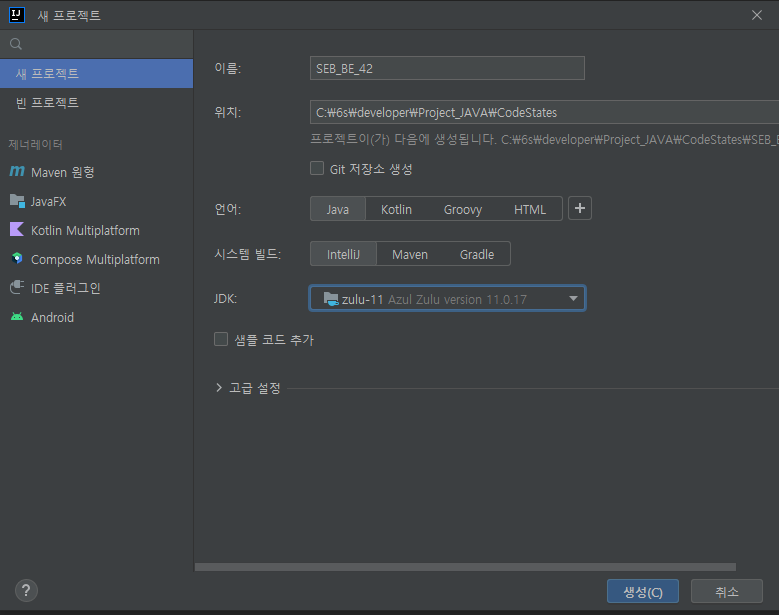
Task: Click the JavaFX folder icon
Action: 17,201
